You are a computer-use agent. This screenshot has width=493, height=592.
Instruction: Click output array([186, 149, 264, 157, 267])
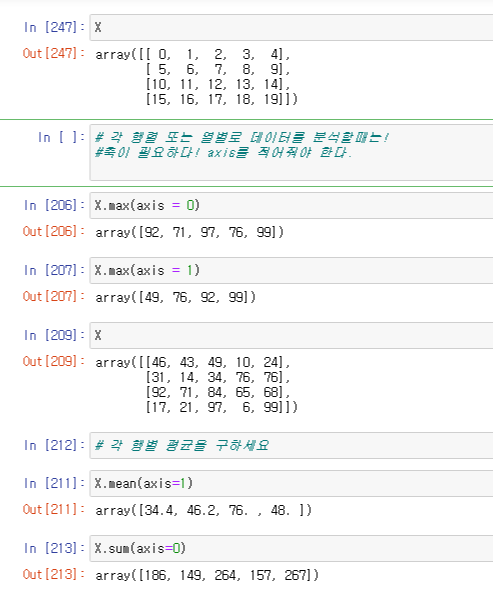tap(207, 575)
